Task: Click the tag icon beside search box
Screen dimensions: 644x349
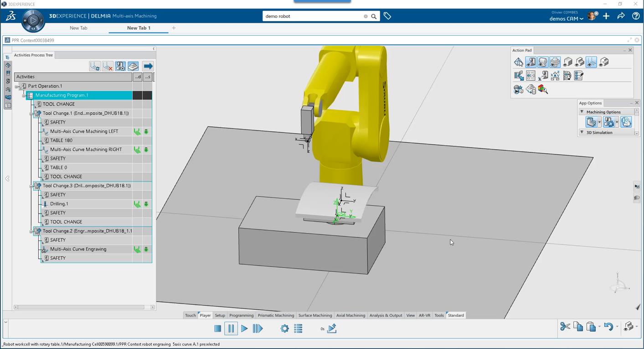Action: coord(387,16)
